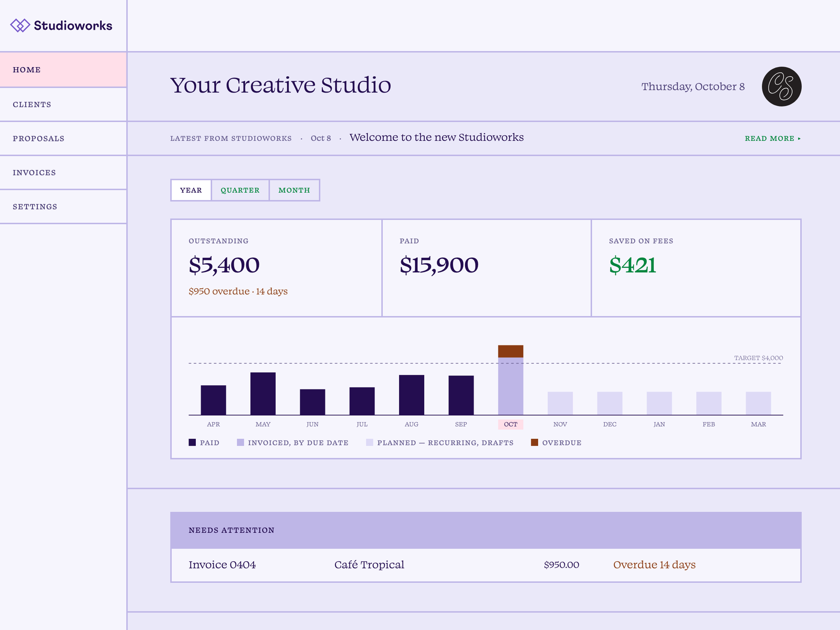This screenshot has width=840, height=630.
Task: Navigate to Invoices
Action: pos(63,173)
